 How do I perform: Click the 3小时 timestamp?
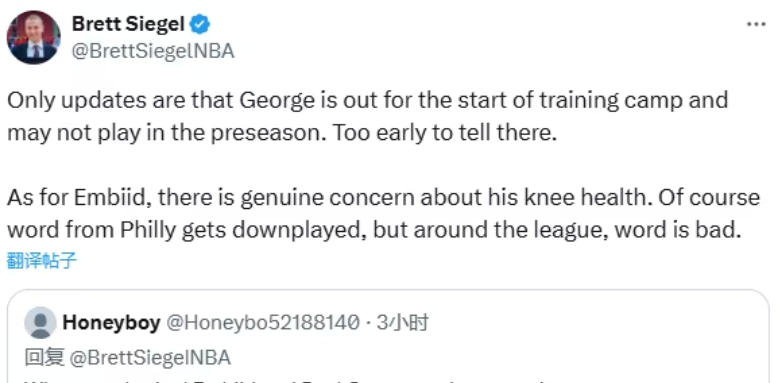(402, 323)
